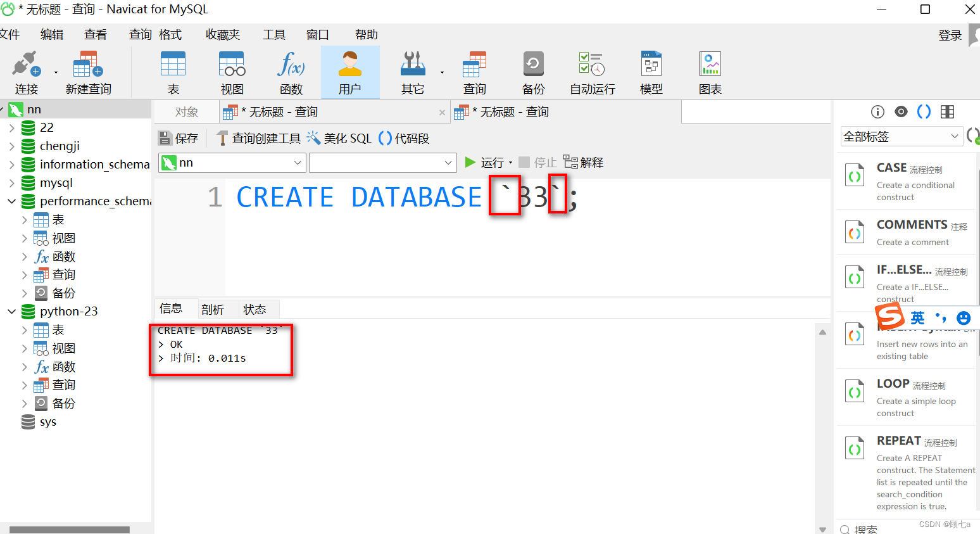Expand the mysql database node
The image size is (980, 534).
11,183
